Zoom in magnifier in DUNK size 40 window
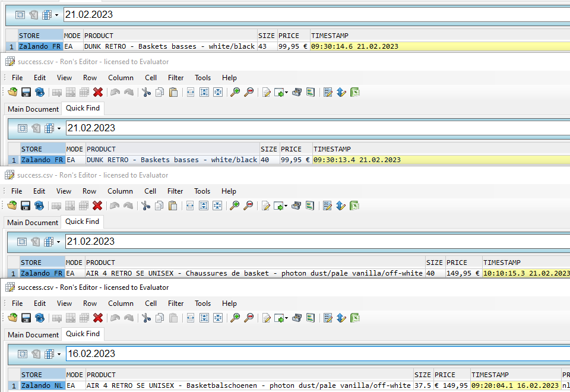The image size is (570, 392). point(235,93)
